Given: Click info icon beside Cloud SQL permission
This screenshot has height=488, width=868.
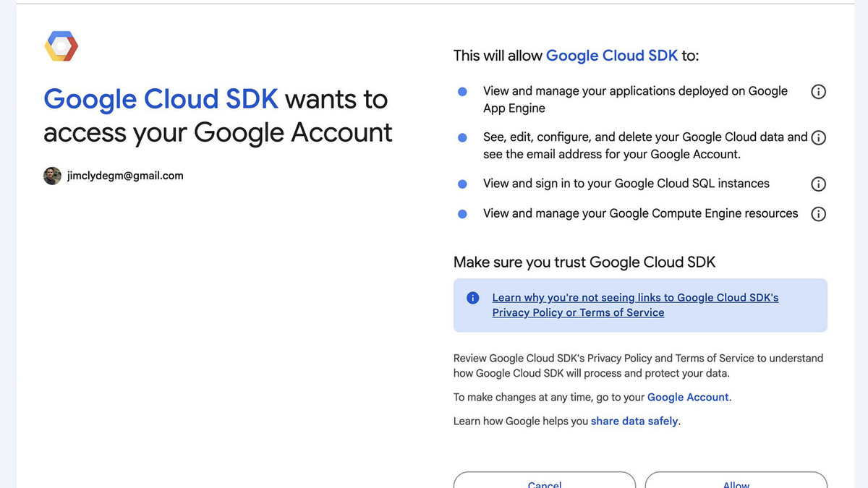Looking at the screenshot, I should point(818,184).
